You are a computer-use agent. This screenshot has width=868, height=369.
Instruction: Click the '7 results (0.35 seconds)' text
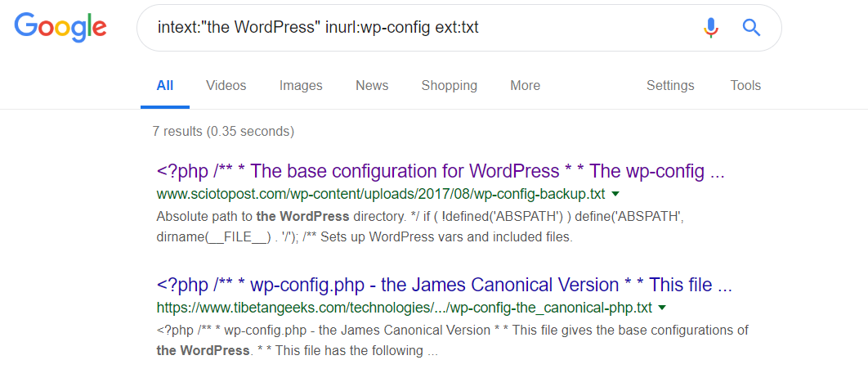223,132
